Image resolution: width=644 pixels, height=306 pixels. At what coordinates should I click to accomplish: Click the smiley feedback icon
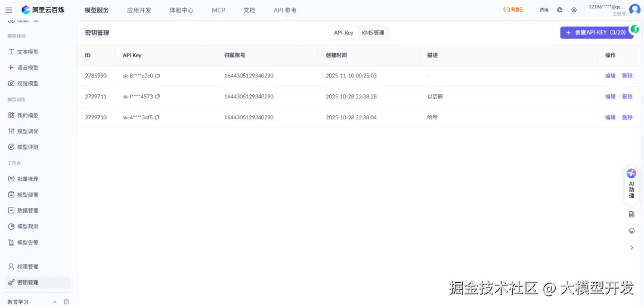[x=631, y=231]
